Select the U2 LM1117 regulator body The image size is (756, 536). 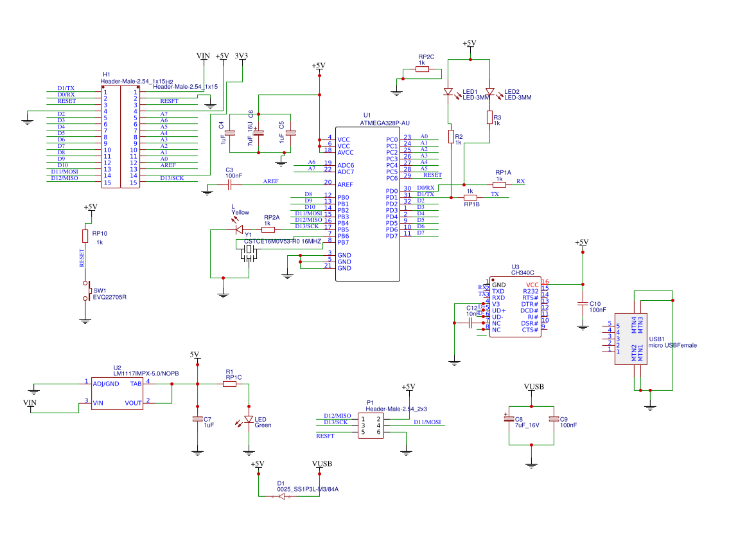[x=117, y=394]
